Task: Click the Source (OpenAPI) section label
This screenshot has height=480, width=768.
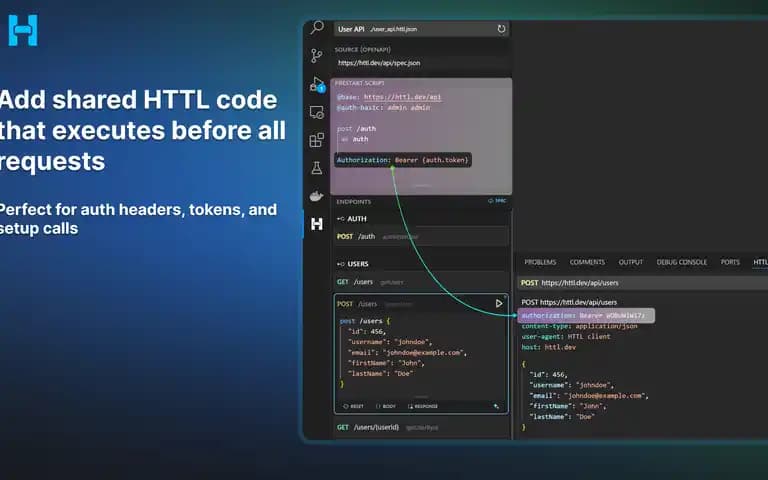Action: pyautogui.click(x=363, y=49)
